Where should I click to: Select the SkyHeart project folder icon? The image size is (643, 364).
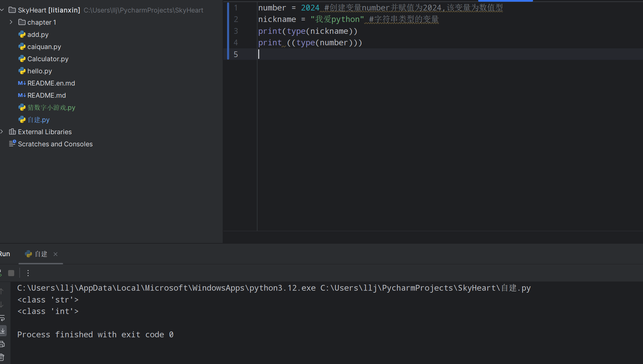(12, 10)
